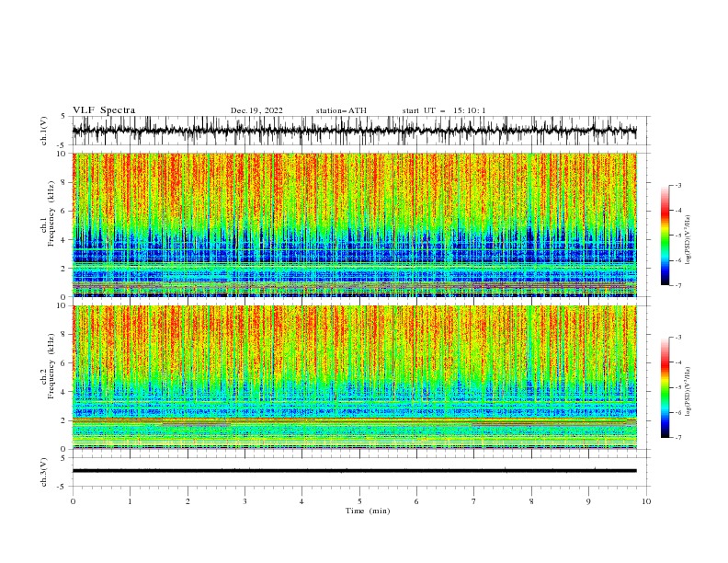
Task: Click the time axis end tick label "10"
Action: [646, 501]
